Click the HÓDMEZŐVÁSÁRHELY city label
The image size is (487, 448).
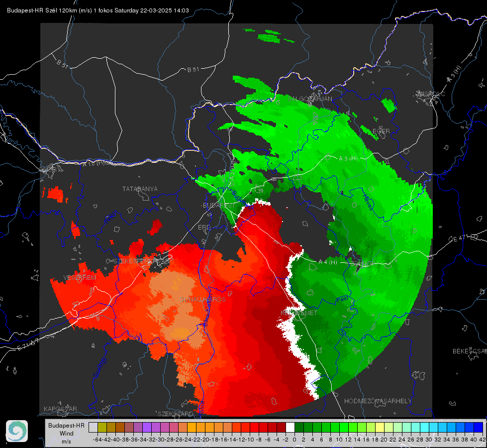378,401
